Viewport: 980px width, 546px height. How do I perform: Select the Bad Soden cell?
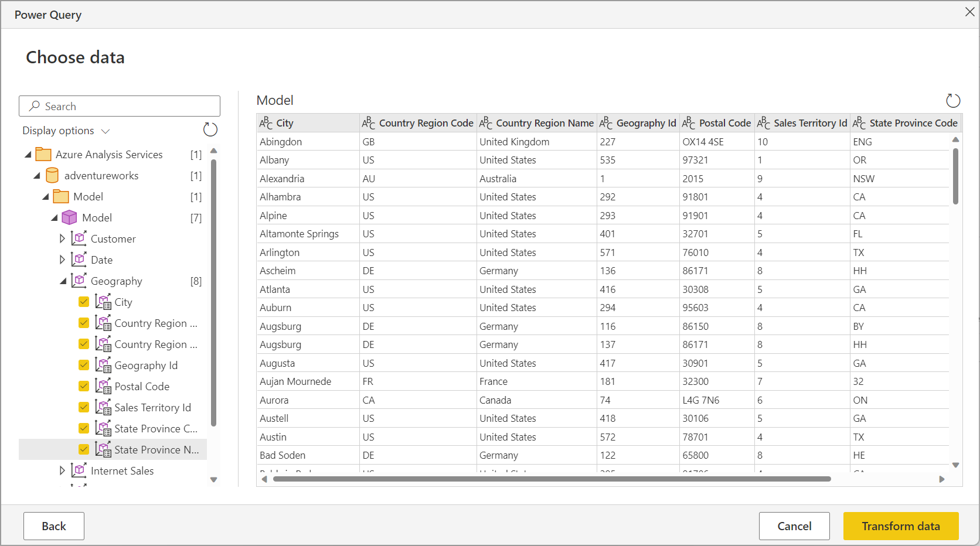click(308, 455)
